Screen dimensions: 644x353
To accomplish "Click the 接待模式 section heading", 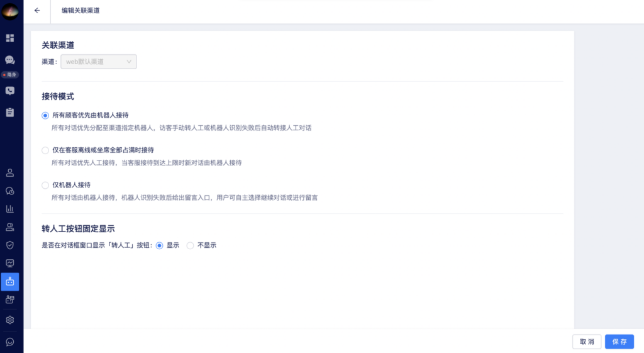I will tap(58, 96).
